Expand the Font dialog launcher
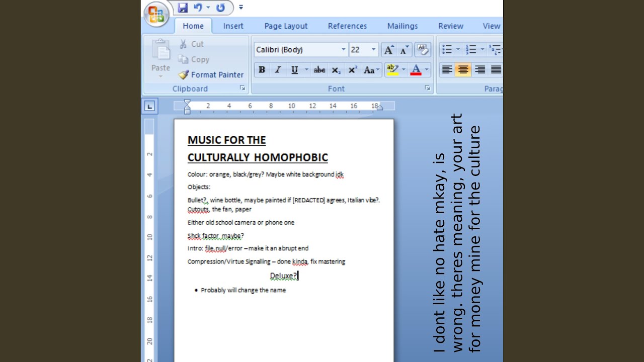The height and width of the screenshot is (362, 644). (x=427, y=88)
